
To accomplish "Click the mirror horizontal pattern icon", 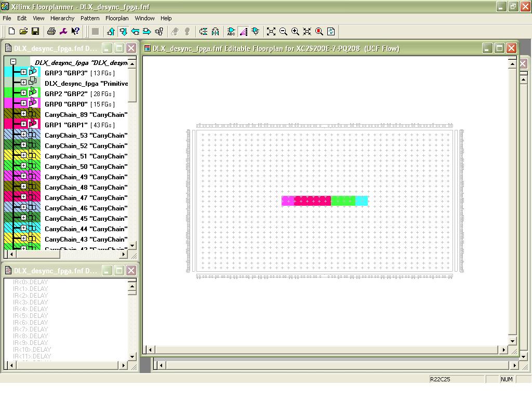I will pos(216,32).
